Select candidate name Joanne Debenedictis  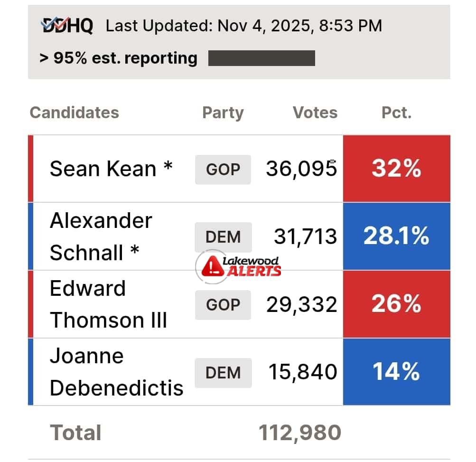coord(116,372)
